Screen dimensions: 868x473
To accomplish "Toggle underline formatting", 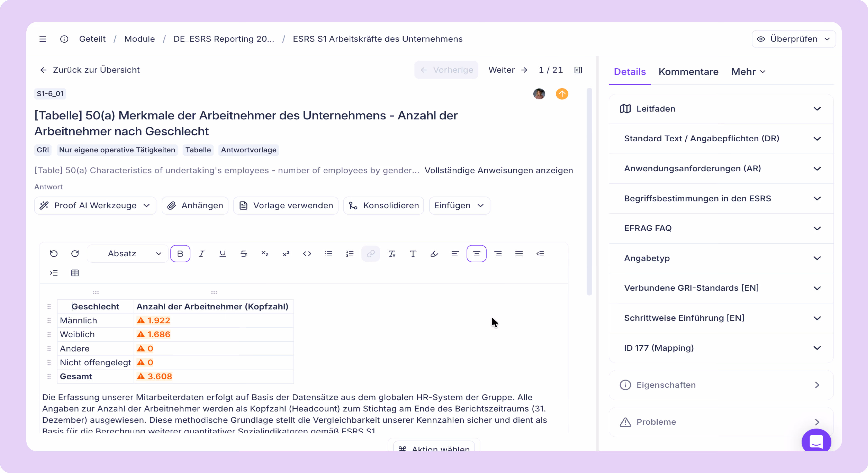I will tap(222, 254).
